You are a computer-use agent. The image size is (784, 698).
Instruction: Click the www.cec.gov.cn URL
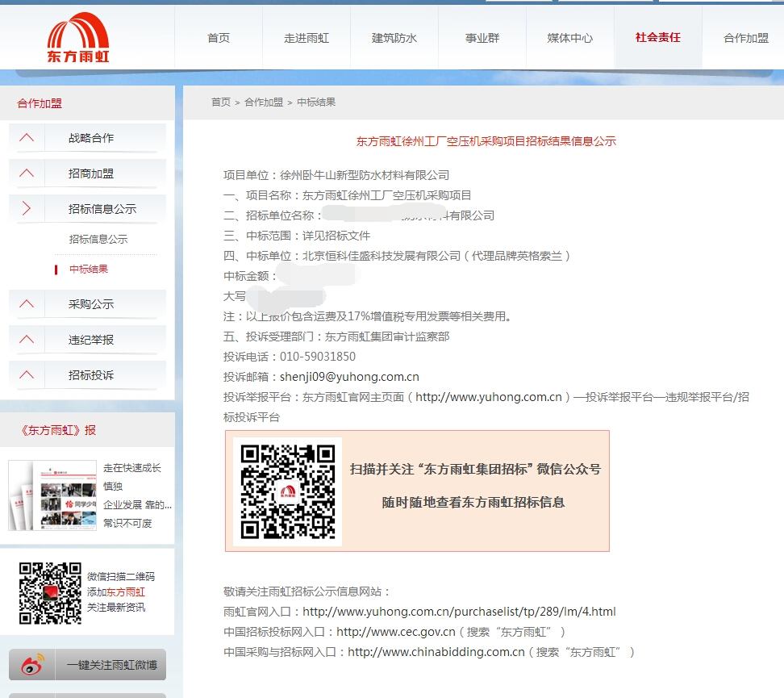pos(396,632)
